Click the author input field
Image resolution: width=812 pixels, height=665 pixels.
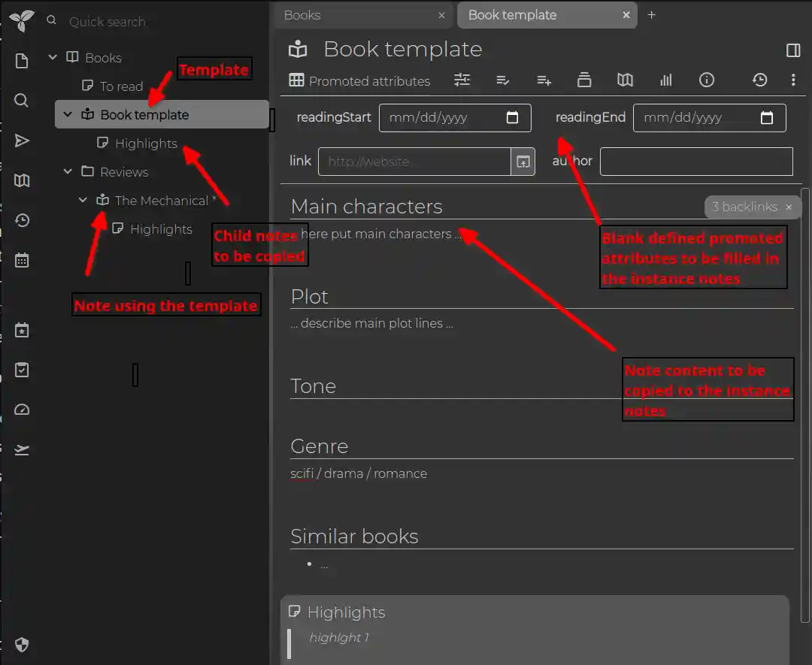pos(695,162)
